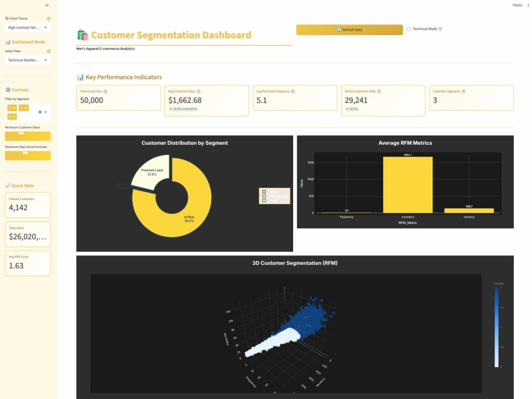The height and width of the screenshot is (399, 532).
Task: Click the 3D Customer Segmentation (RFM) title
Action: [295, 263]
